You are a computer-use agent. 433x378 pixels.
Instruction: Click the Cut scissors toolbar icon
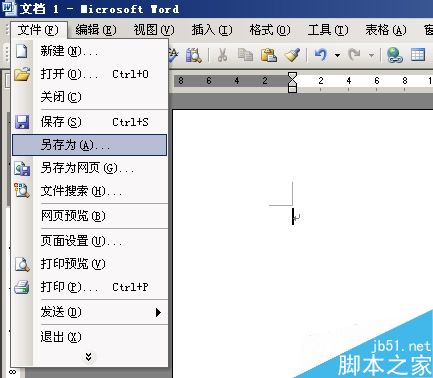[x=222, y=55]
